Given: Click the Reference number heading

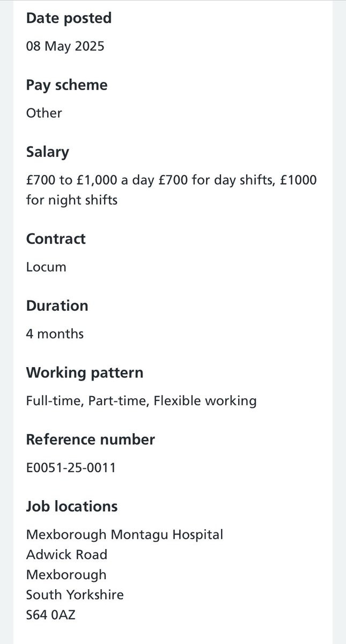Looking at the screenshot, I should 91,440.
